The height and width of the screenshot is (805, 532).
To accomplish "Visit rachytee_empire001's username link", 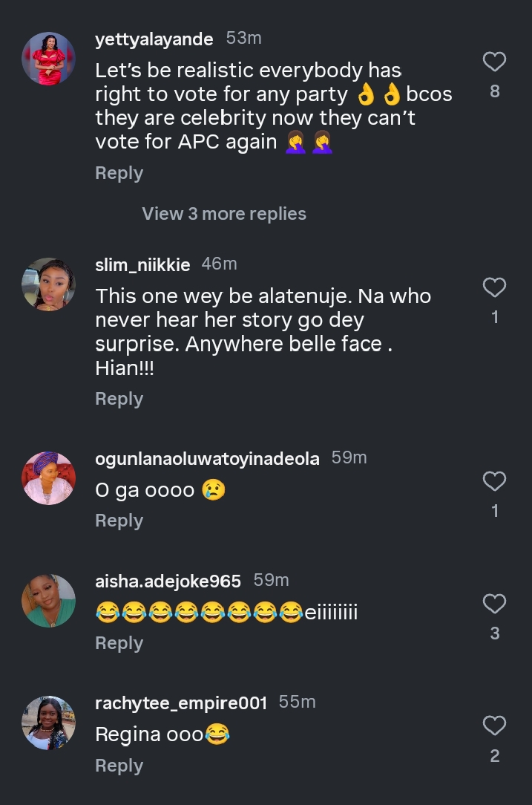I will coord(181,703).
